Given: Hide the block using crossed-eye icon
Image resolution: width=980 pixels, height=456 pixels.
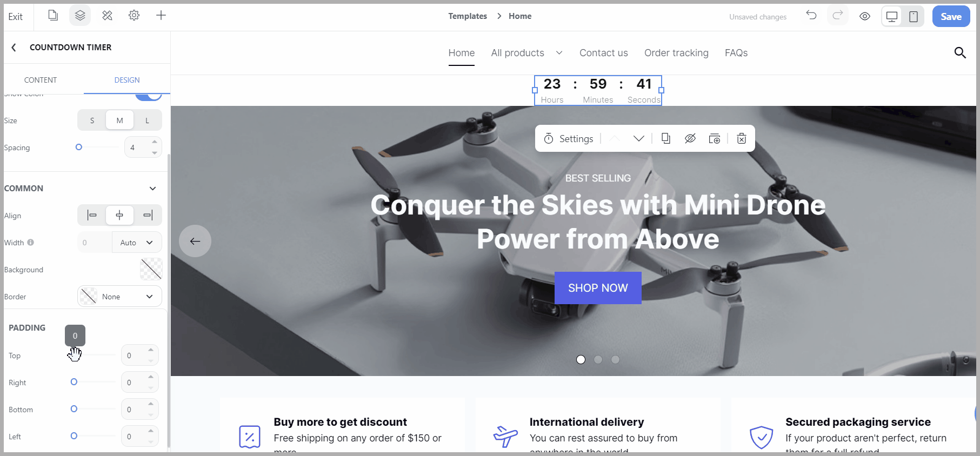Looking at the screenshot, I should tap(690, 138).
